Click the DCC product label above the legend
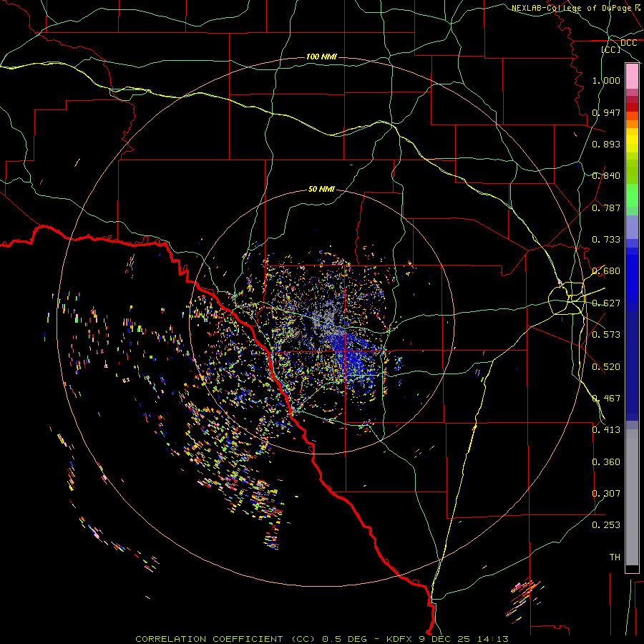 pos(628,43)
